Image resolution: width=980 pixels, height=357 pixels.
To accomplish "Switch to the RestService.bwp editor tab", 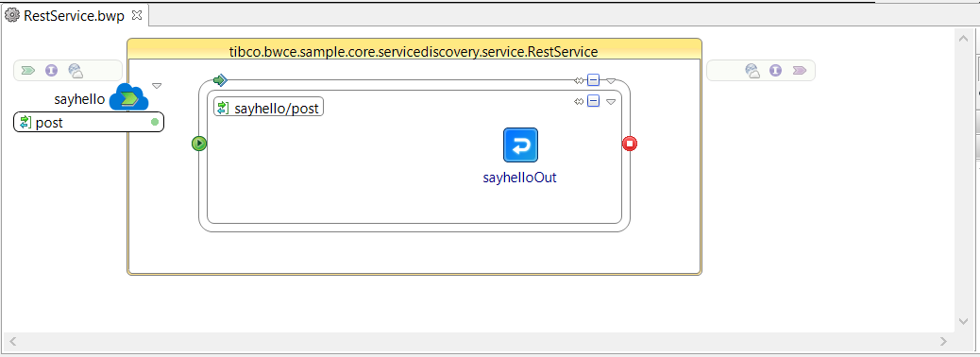I will click(x=74, y=16).
